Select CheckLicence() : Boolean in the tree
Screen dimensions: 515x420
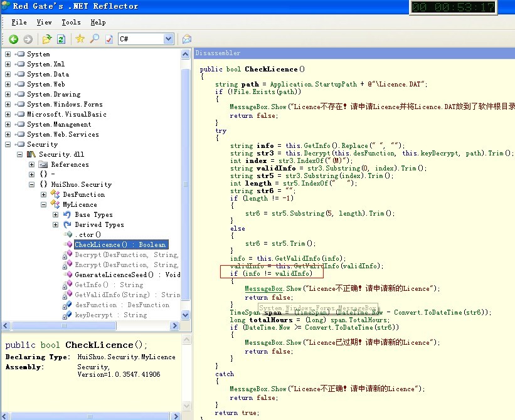(121, 244)
